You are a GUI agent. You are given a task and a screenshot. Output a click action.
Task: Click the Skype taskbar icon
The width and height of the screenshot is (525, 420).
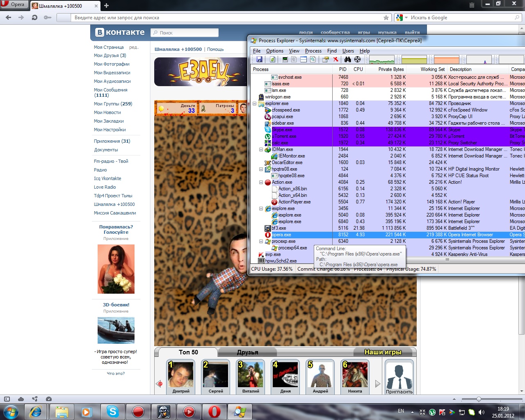(112, 411)
